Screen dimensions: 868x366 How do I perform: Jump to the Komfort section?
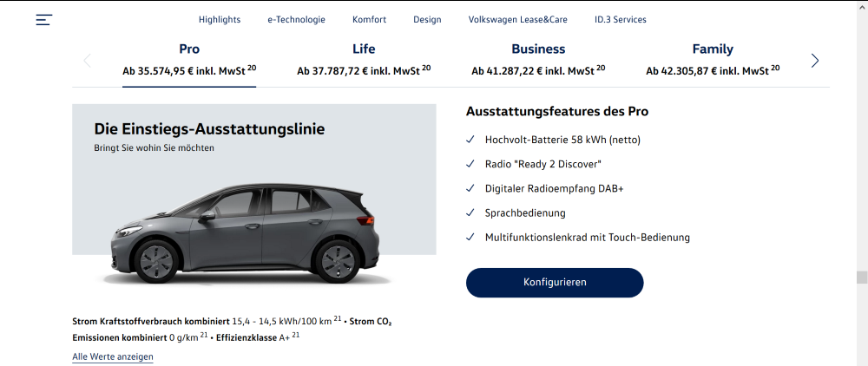click(369, 19)
